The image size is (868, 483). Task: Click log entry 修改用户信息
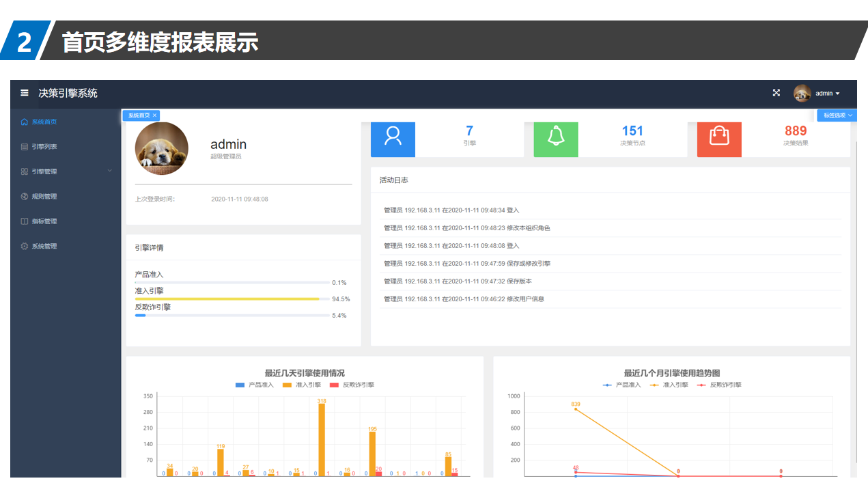tap(611, 299)
